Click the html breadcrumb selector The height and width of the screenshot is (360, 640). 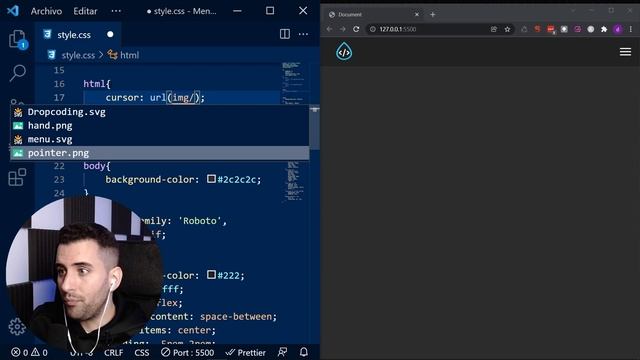pyautogui.click(x=124, y=55)
